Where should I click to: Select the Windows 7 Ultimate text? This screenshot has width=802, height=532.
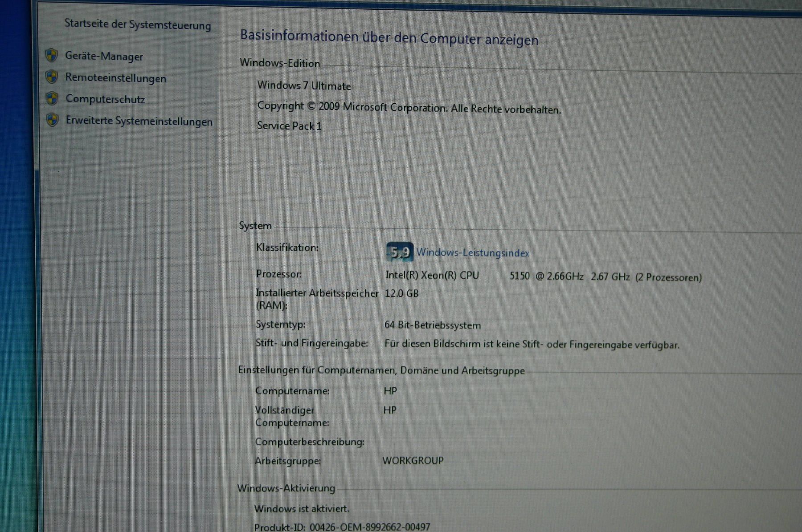(x=304, y=85)
